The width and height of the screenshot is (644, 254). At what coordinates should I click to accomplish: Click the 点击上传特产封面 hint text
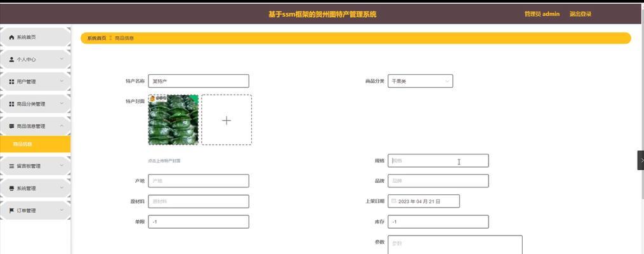[x=164, y=161]
